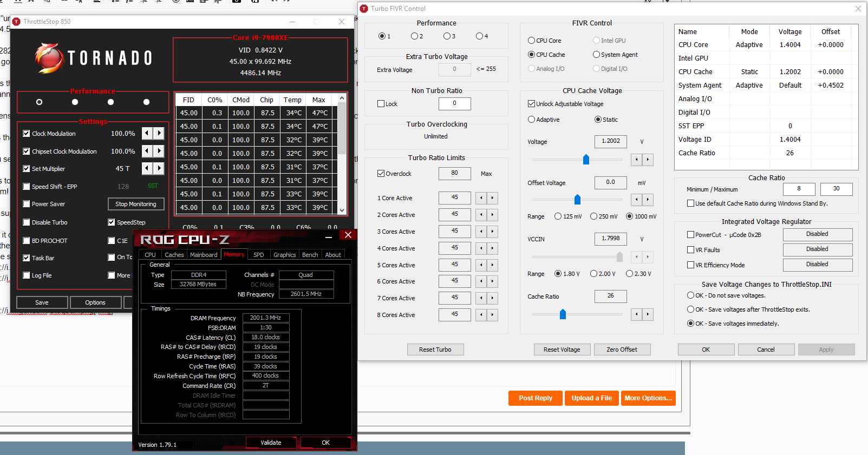
Task: Increase Cache Ratio with right arrow
Action: 648,314
